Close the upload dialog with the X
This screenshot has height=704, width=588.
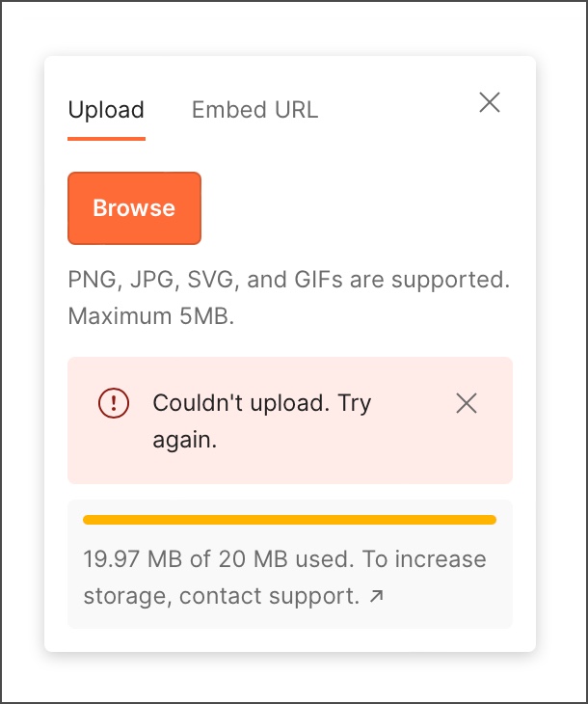[490, 102]
